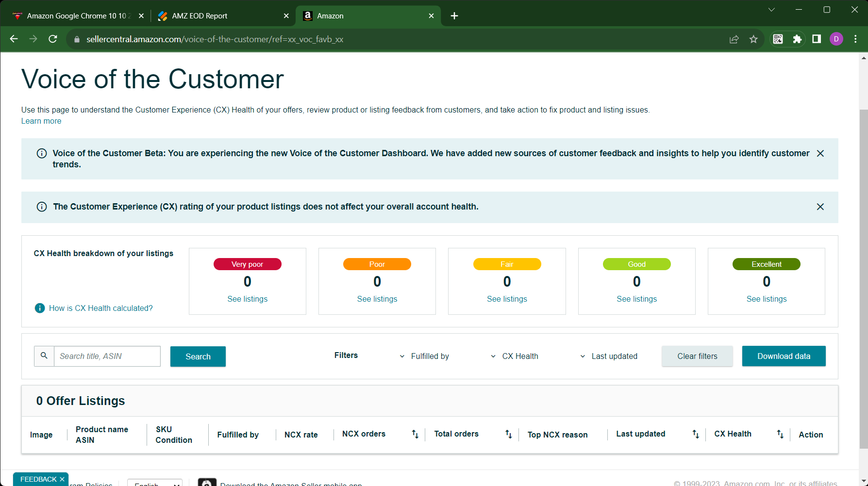Close the active Amazon tab

432,16
